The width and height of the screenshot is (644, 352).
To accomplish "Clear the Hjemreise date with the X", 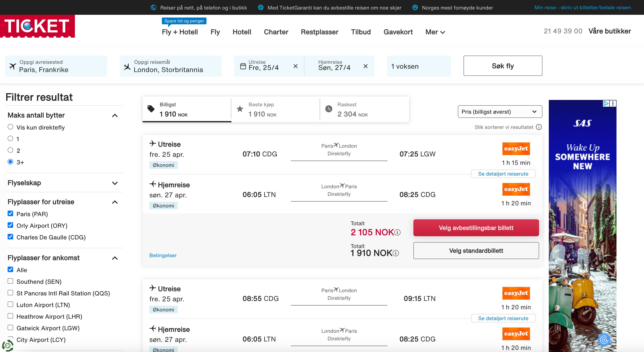I will pyautogui.click(x=366, y=66).
